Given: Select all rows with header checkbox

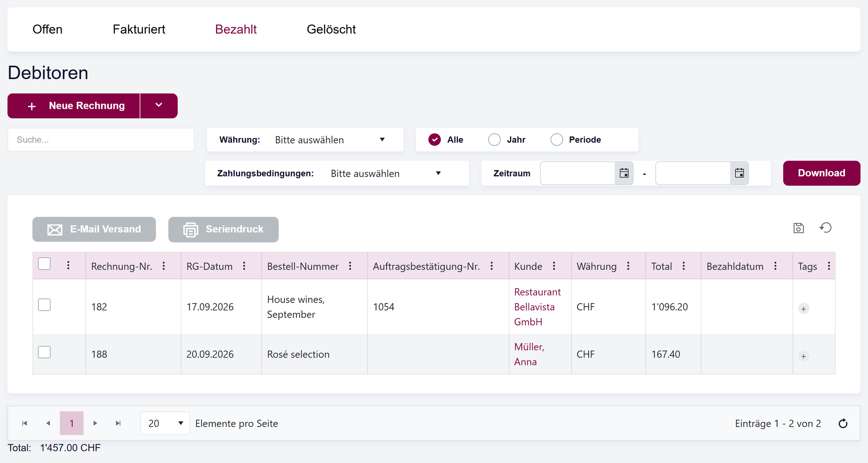Looking at the screenshot, I should pos(44,264).
